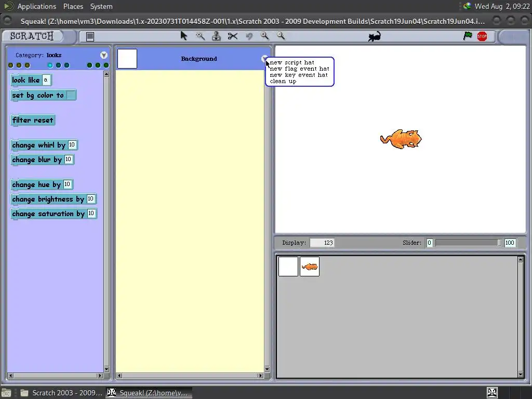Select the zoom in magnifier tool

pyautogui.click(x=264, y=36)
